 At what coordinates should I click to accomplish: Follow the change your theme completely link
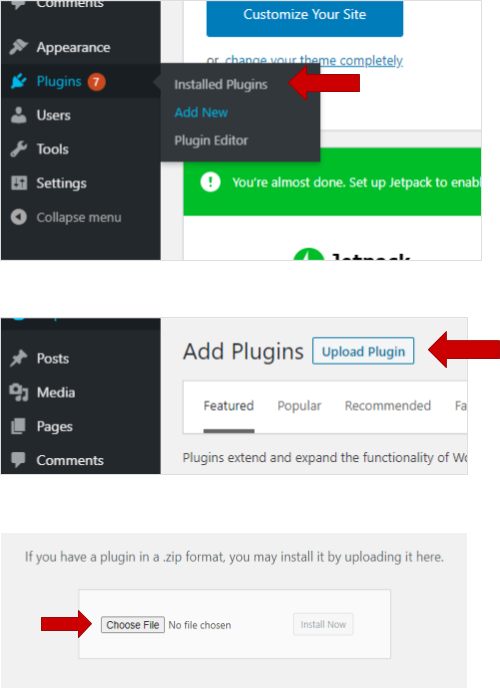click(x=314, y=61)
